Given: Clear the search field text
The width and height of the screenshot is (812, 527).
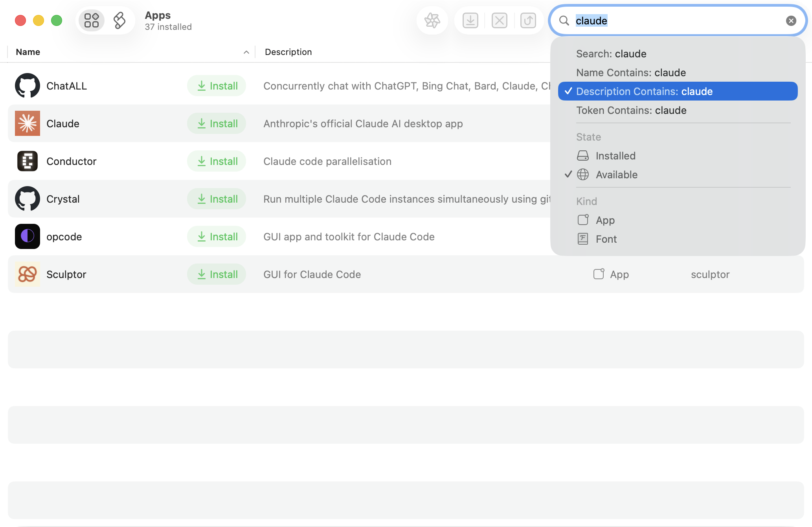Looking at the screenshot, I should 791,21.
